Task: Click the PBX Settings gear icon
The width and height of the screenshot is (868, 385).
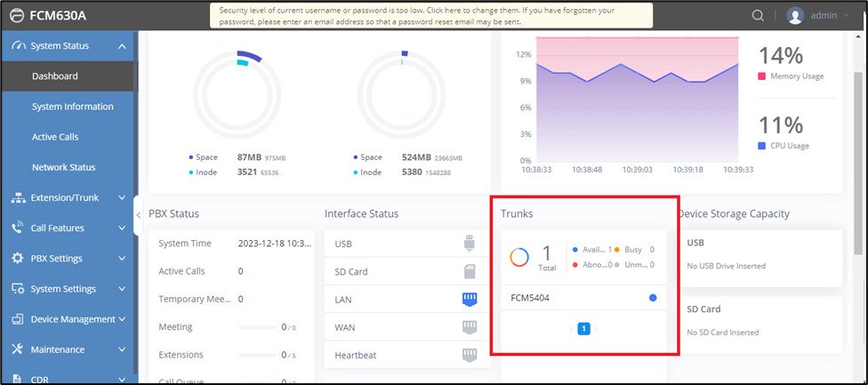Action: coord(19,259)
